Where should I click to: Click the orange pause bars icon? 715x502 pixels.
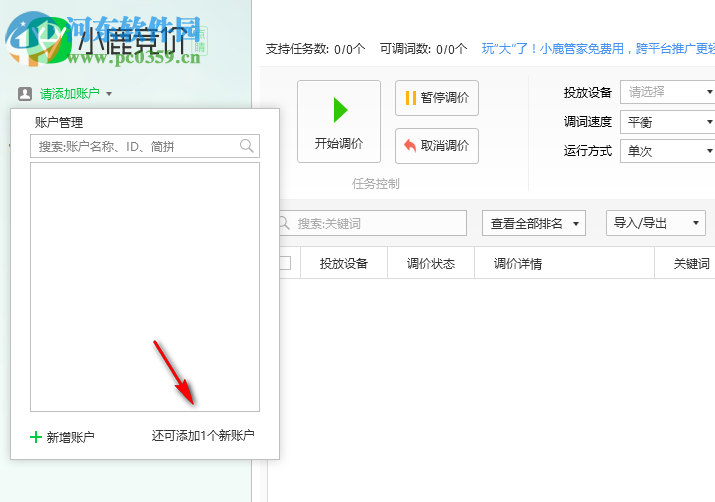411,98
